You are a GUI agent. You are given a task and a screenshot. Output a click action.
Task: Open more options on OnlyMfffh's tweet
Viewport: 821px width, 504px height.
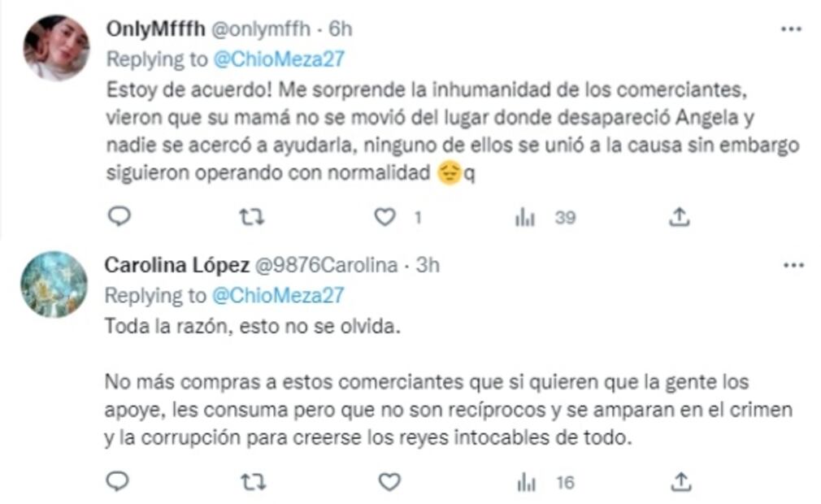coord(790,29)
